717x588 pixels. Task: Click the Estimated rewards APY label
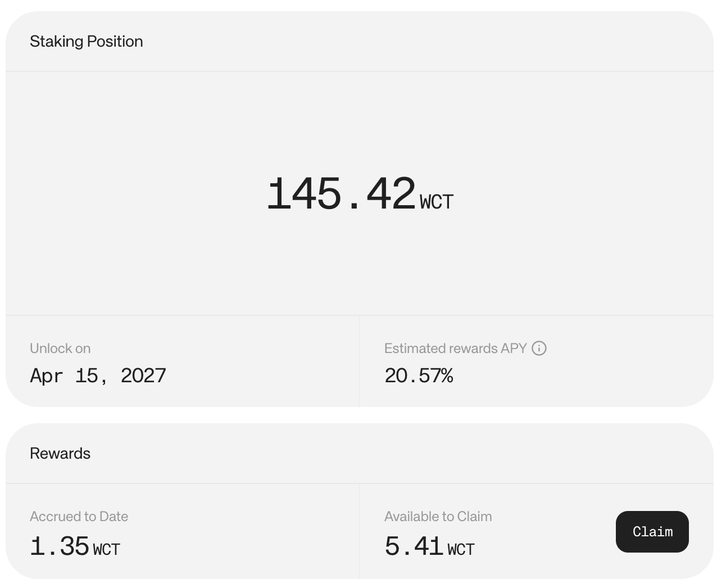[456, 349]
